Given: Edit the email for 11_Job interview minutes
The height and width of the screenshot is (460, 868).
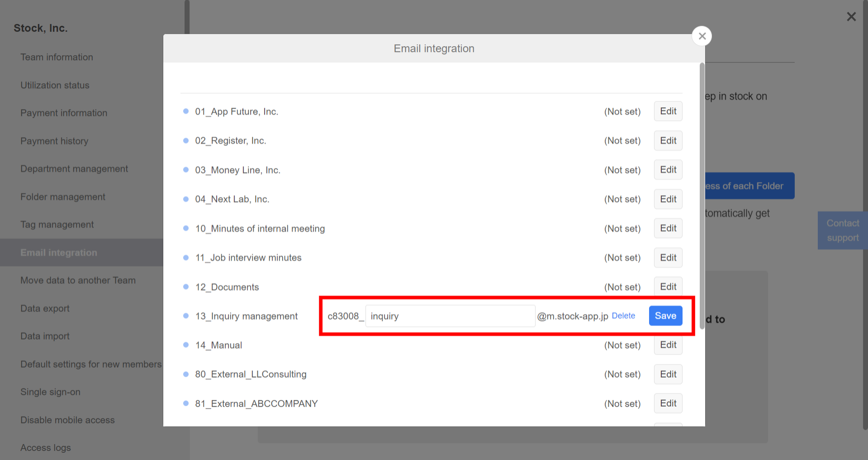Looking at the screenshot, I should [668, 258].
